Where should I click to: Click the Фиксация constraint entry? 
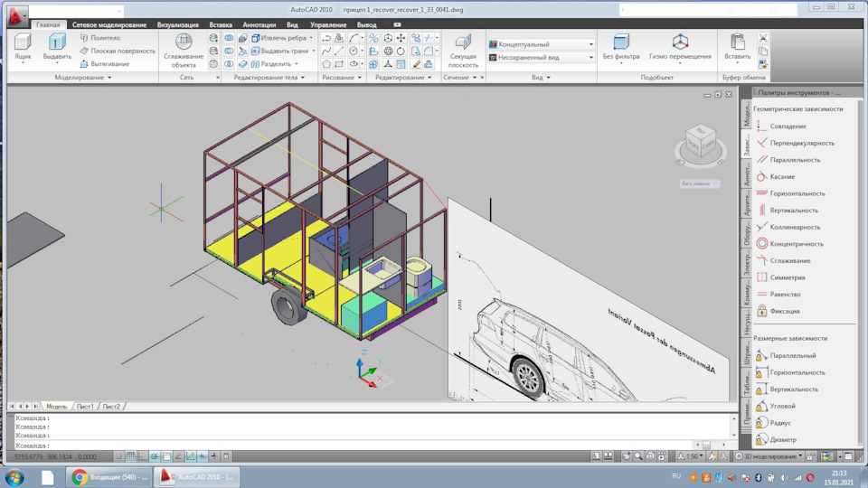[x=785, y=311]
